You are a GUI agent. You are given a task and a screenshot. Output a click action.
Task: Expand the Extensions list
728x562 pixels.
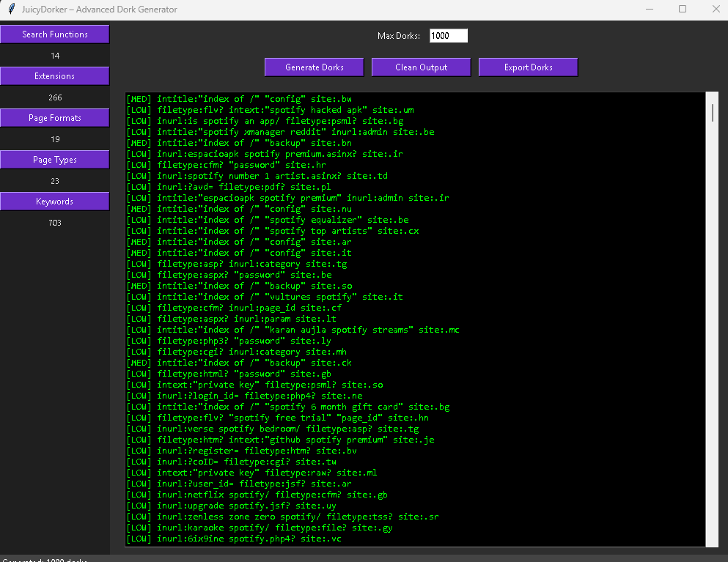pos(55,76)
